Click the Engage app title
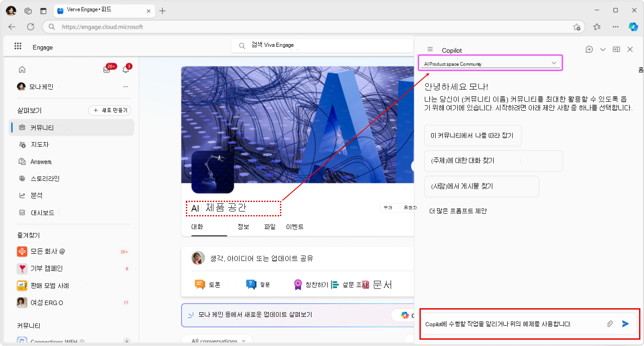 click(43, 47)
